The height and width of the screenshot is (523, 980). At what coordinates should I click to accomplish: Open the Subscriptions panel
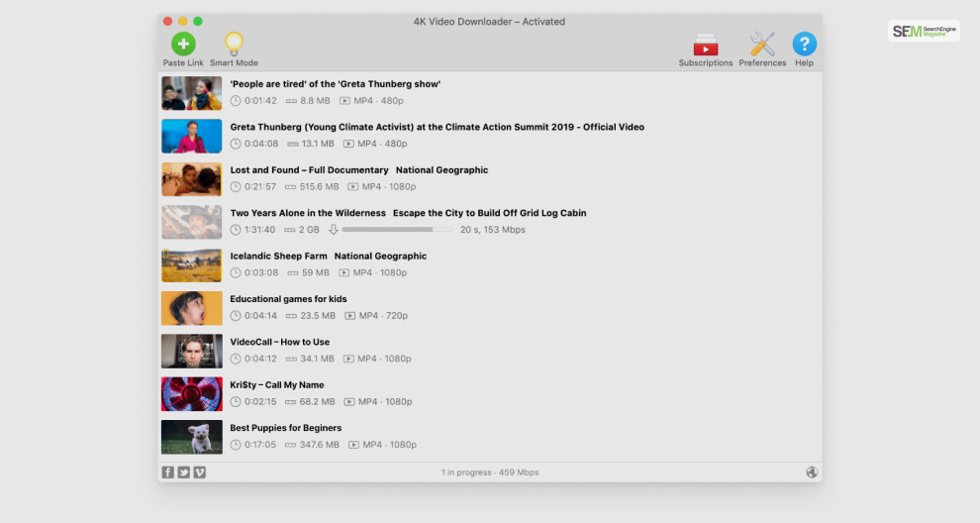706,45
